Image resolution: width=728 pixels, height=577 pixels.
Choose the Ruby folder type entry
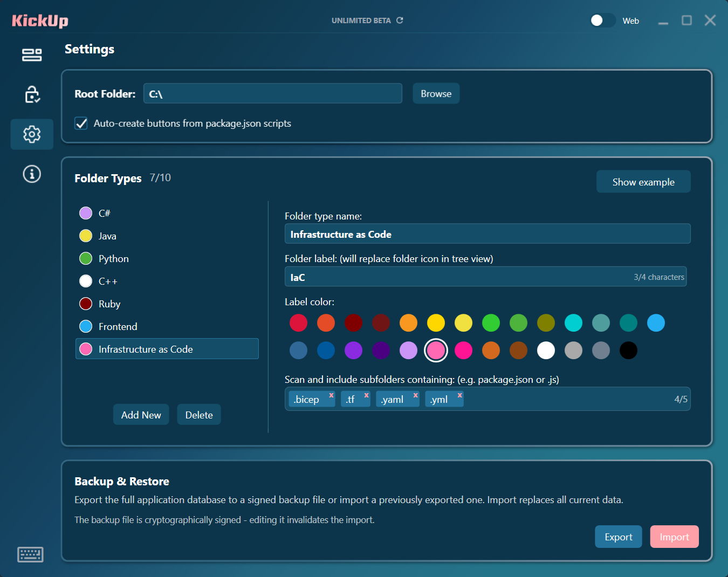pyautogui.click(x=109, y=304)
